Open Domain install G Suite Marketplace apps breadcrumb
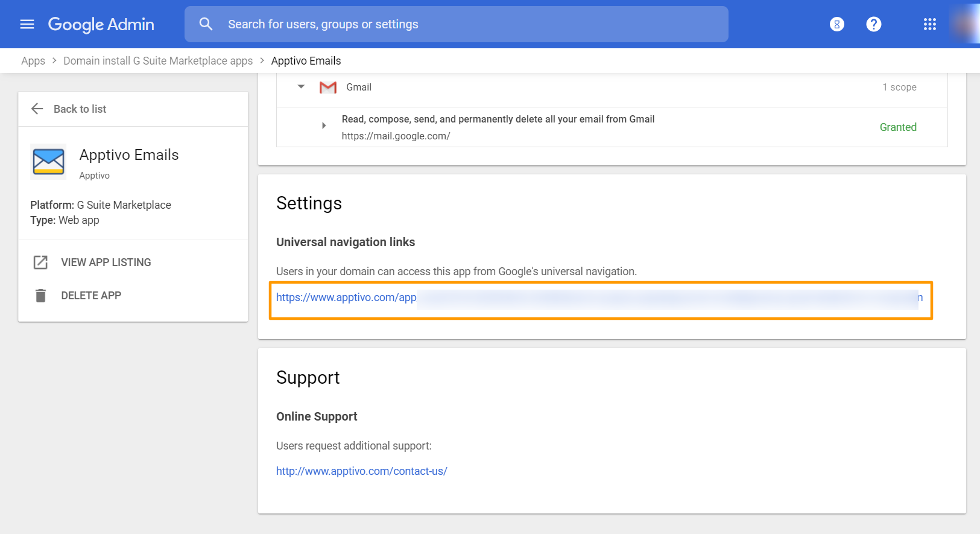The height and width of the screenshot is (534, 980). pos(158,61)
